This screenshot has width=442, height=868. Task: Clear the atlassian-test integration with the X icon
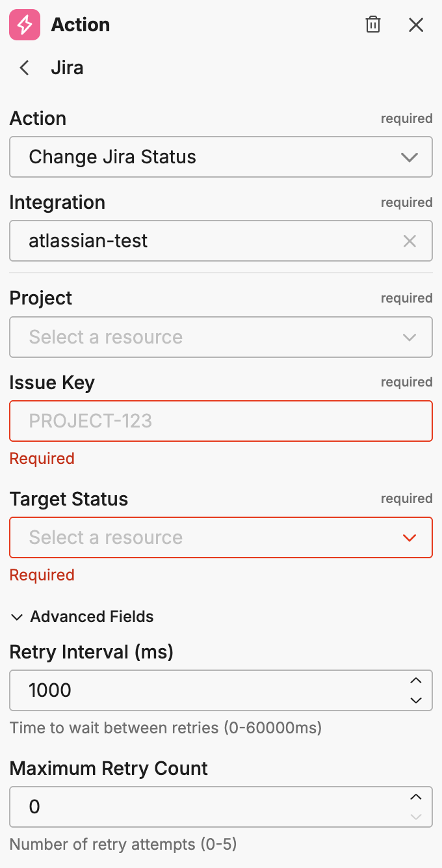tap(409, 241)
